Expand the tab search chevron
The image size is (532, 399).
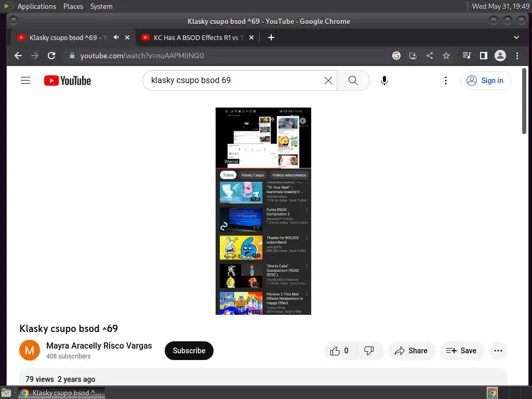pyautogui.click(x=516, y=37)
